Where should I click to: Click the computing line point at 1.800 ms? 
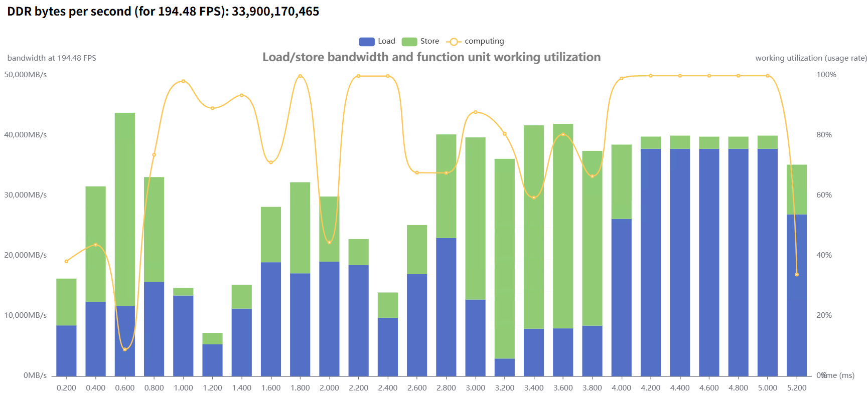[300, 76]
